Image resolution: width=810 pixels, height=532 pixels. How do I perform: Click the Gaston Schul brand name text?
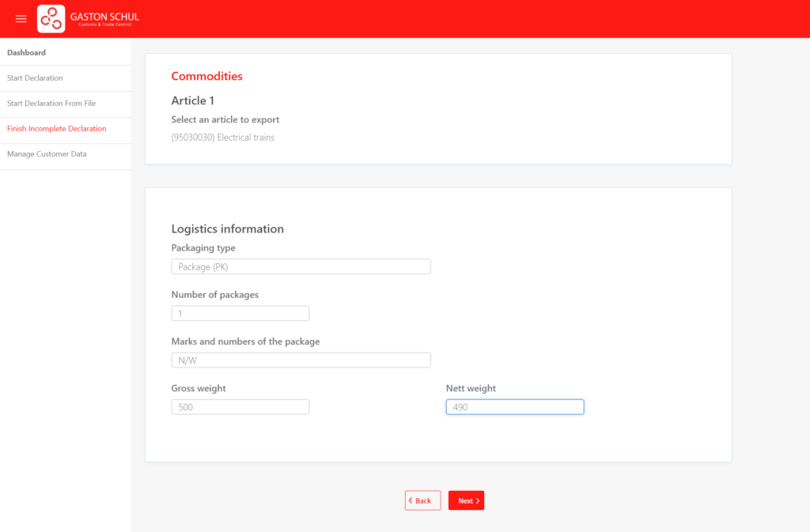click(x=104, y=17)
